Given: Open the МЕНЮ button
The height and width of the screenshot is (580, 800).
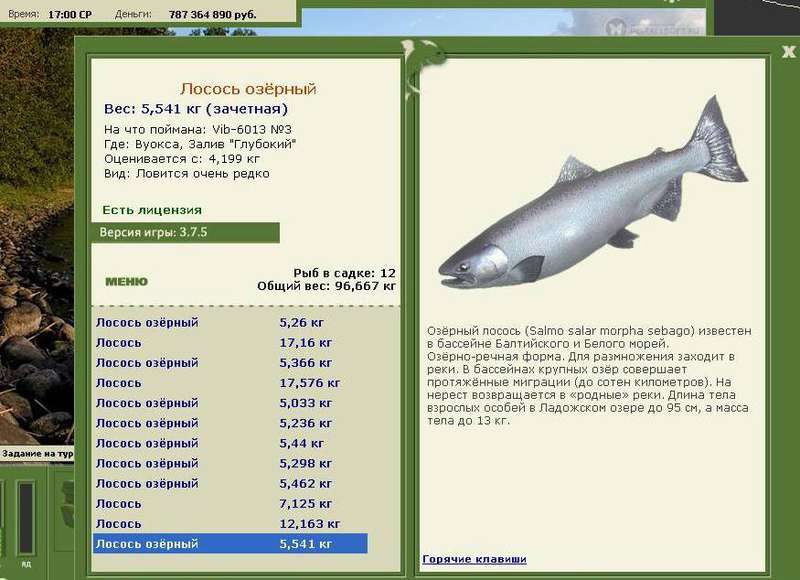Looking at the screenshot, I should click(x=127, y=282).
